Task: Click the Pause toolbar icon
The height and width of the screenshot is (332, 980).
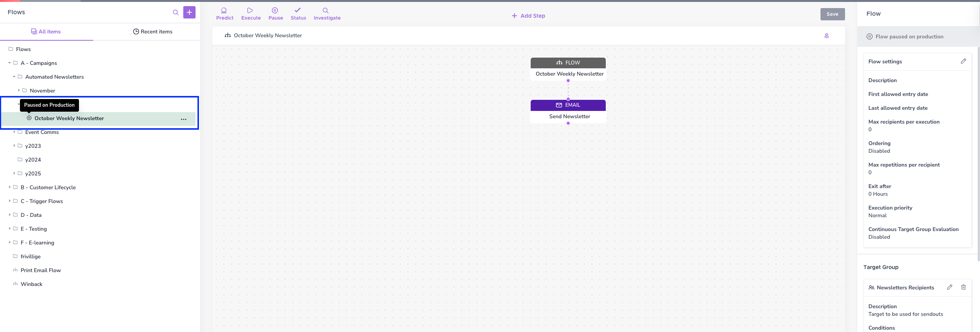Action: tap(275, 14)
